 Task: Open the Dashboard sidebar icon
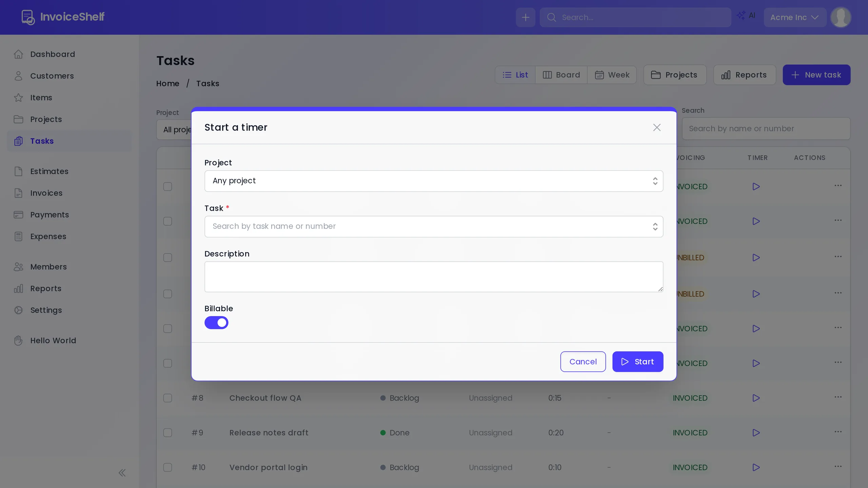18,54
